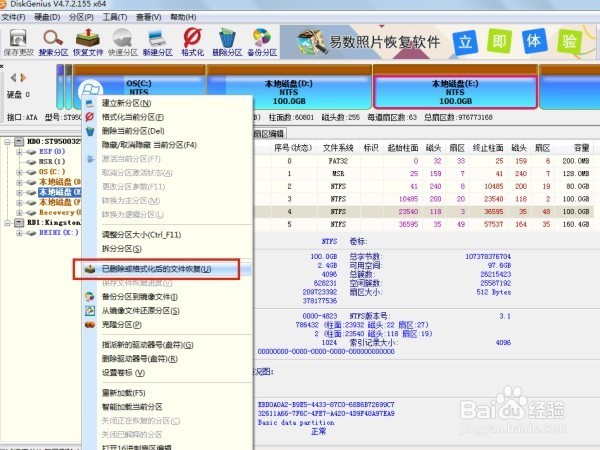Select the MSR partition table row

click(x=424, y=173)
